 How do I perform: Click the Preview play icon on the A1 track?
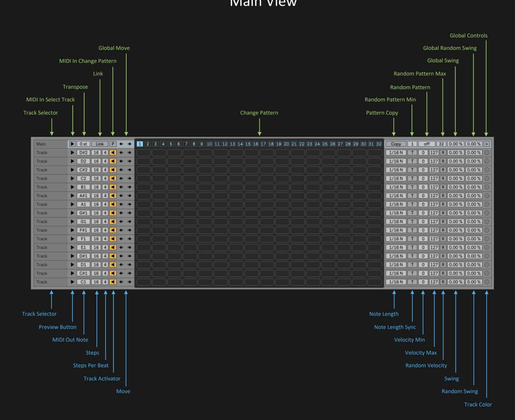click(x=72, y=204)
